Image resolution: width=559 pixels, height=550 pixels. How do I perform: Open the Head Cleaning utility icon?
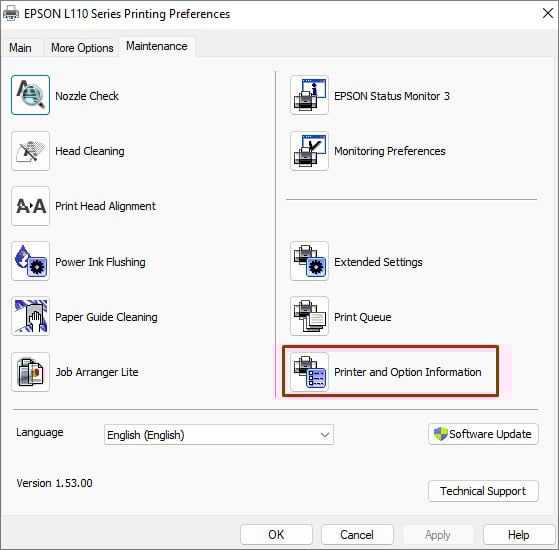coord(30,151)
